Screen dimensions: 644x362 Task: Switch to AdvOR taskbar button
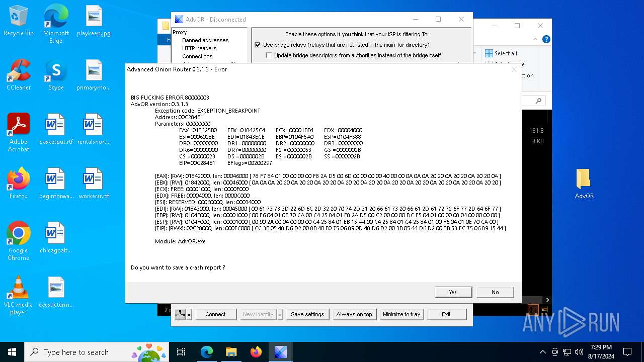(281, 352)
